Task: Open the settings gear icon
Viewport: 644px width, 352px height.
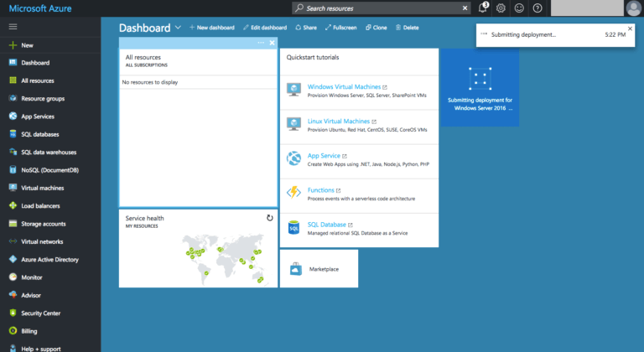Action: [x=501, y=8]
